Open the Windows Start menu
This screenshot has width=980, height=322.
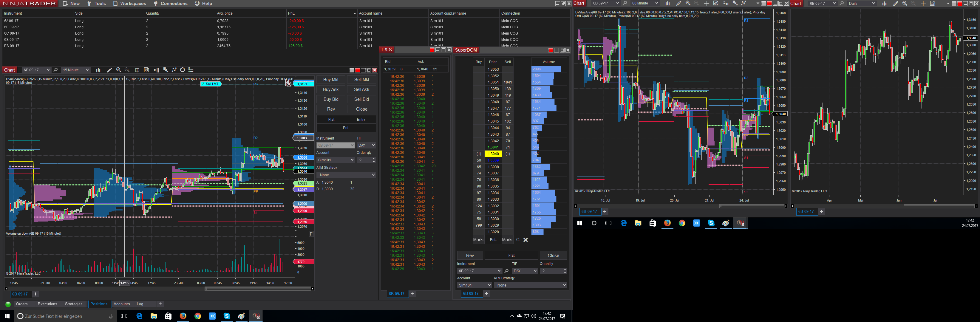(7, 316)
